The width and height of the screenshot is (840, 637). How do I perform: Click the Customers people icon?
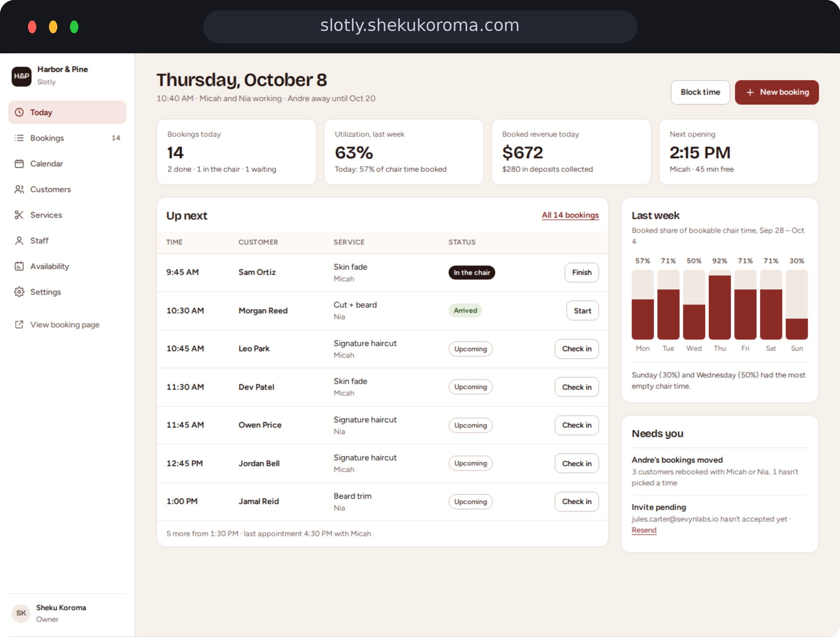(19, 189)
